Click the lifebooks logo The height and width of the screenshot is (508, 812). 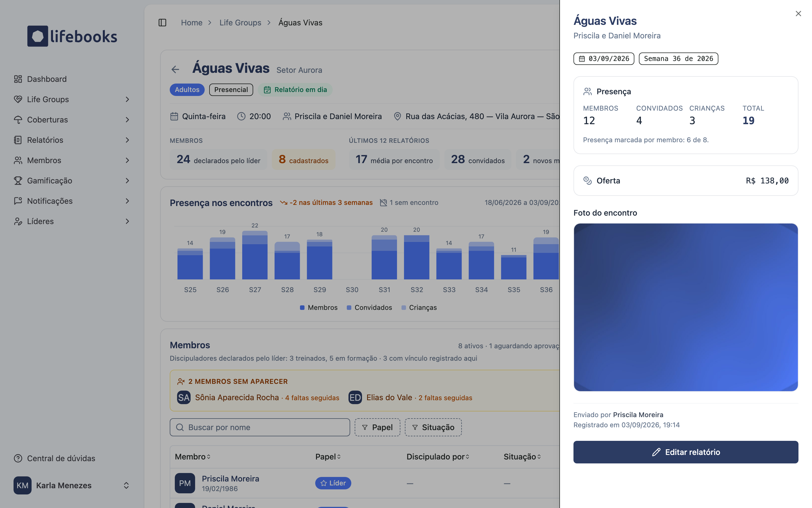(72, 36)
